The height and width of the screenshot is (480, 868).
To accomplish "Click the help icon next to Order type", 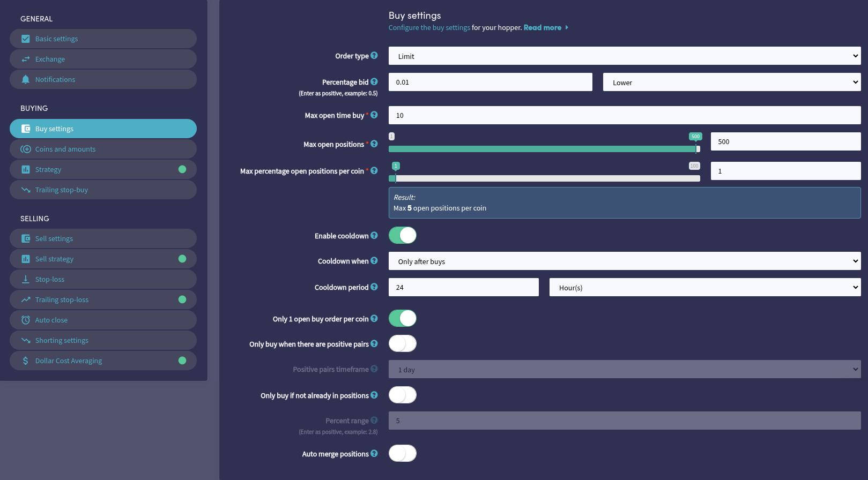I will pos(374,55).
